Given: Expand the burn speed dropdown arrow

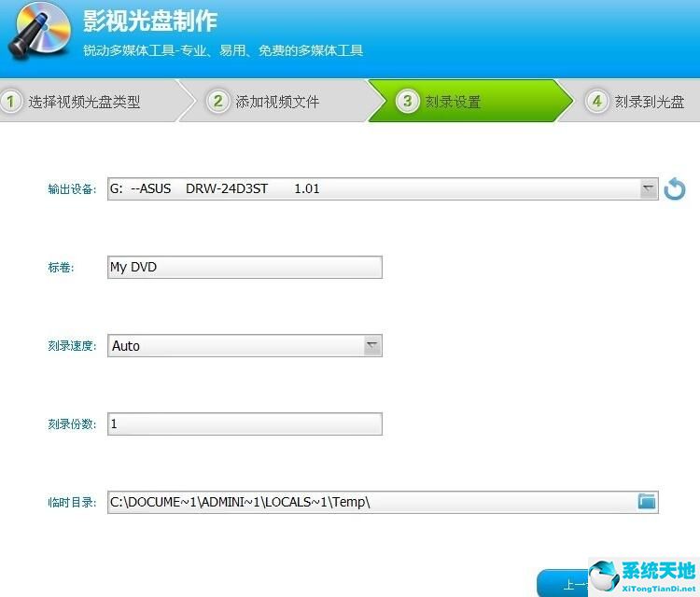Looking at the screenshot, I should tap(372, 345).
